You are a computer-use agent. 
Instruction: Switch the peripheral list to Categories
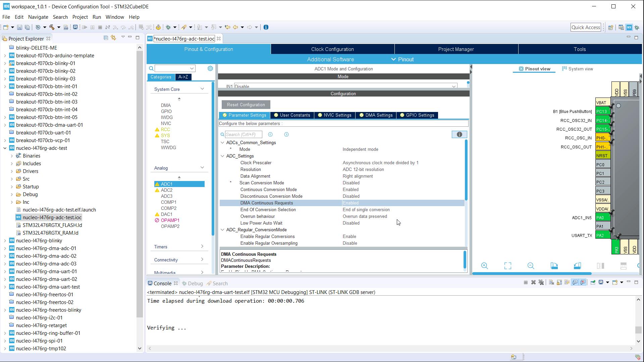coord(161,77)
